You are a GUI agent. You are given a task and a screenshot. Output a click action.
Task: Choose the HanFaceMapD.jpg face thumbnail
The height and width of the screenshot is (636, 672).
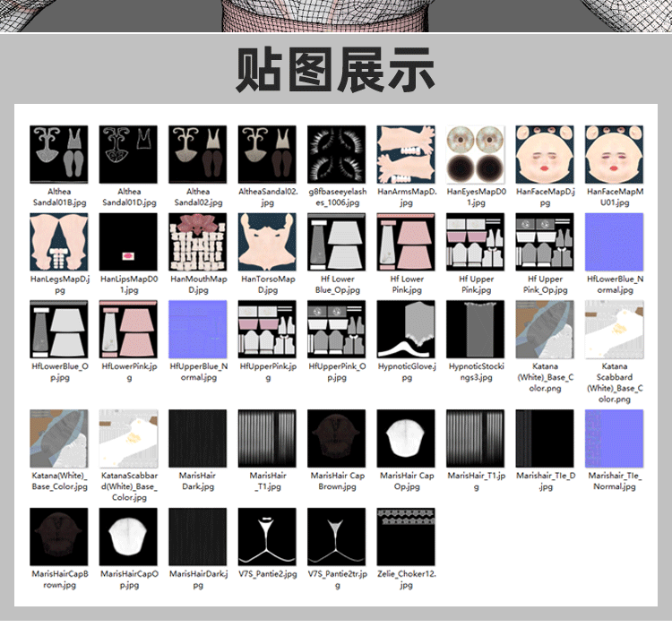pyautogui.click(x=545, y=154)
